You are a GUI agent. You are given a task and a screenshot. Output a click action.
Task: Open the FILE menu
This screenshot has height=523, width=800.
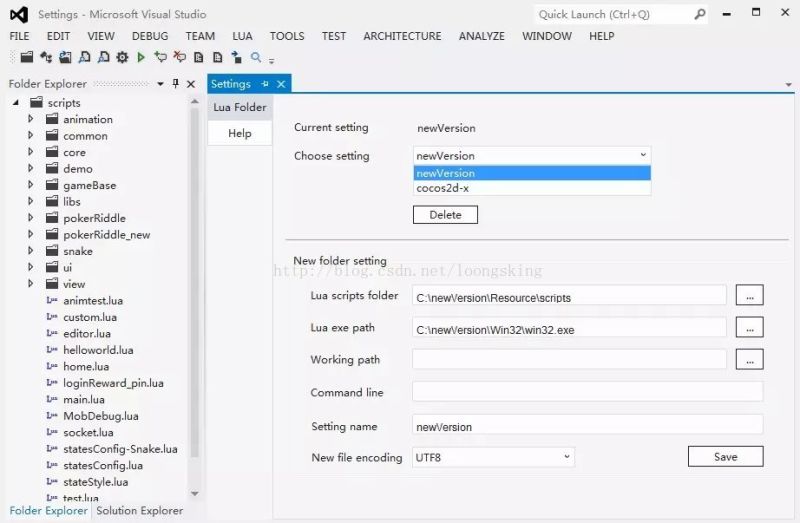coord(19,36)
